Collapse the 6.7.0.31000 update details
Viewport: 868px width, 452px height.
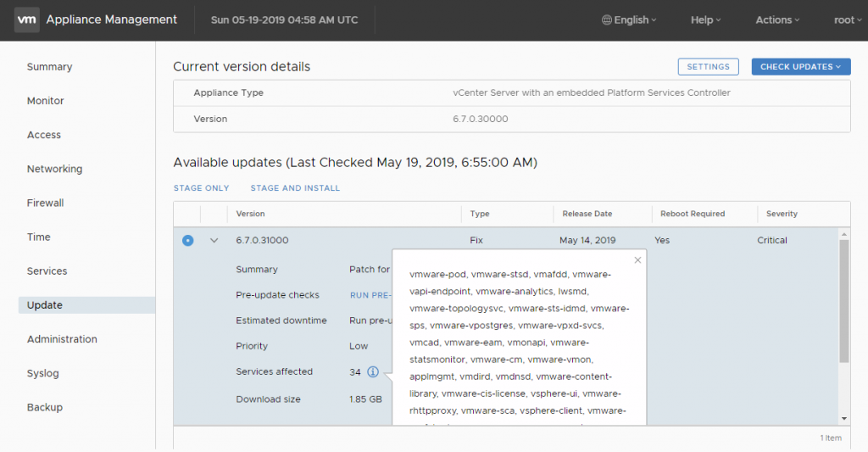coord(214,240)
